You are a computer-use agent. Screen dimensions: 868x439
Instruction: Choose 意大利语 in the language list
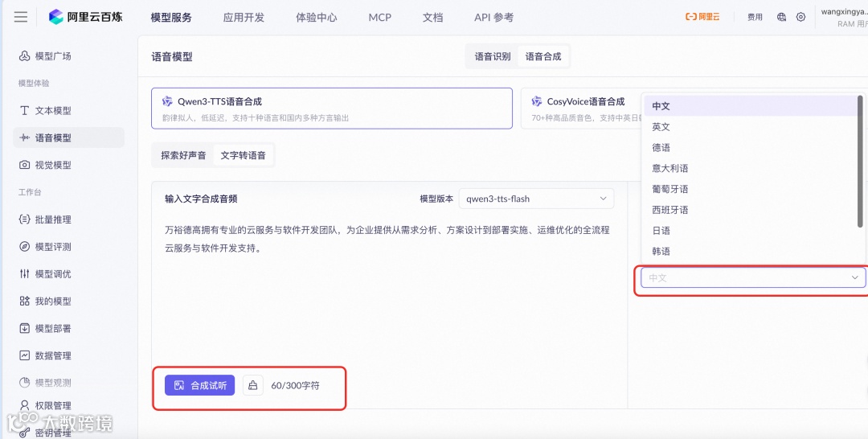coord(750,168)
